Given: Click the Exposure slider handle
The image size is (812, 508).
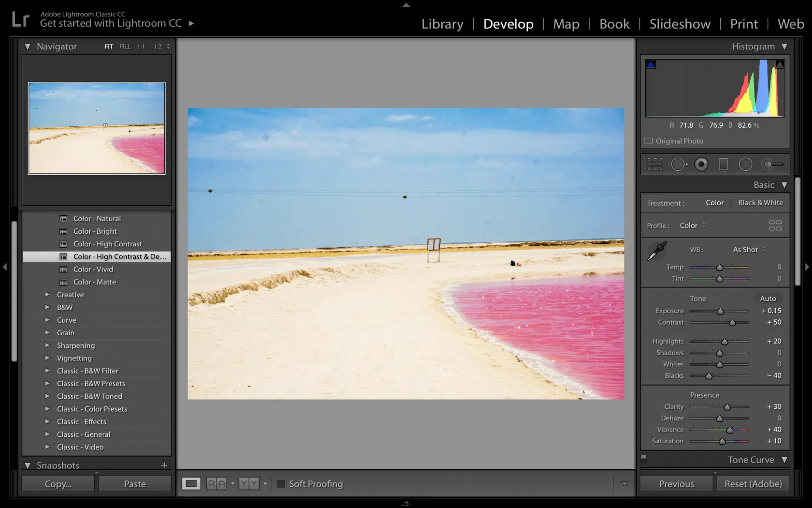Looking at the screenshot, I should [720, 311].
